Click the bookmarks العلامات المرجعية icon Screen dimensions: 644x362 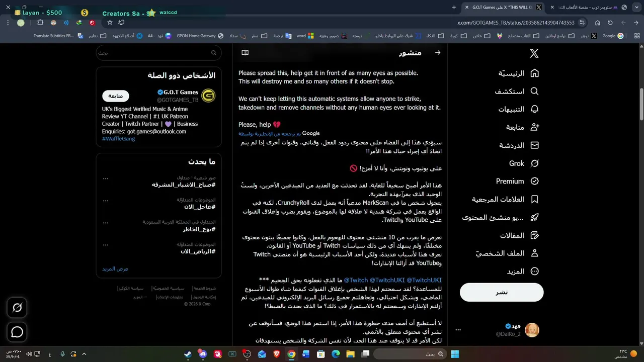[x=534, y=200]
